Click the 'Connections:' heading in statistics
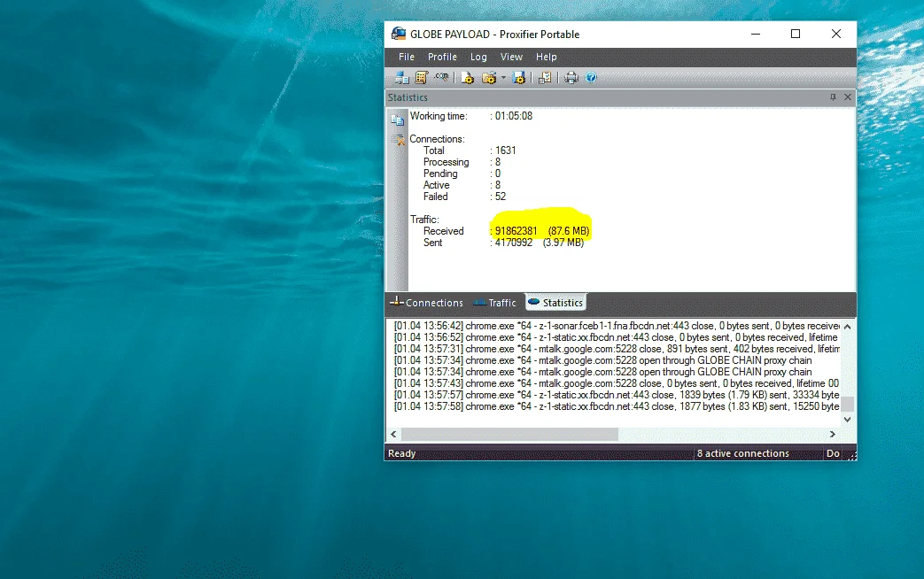Viewport: 924px width, 579px height. tap(437, 139)
